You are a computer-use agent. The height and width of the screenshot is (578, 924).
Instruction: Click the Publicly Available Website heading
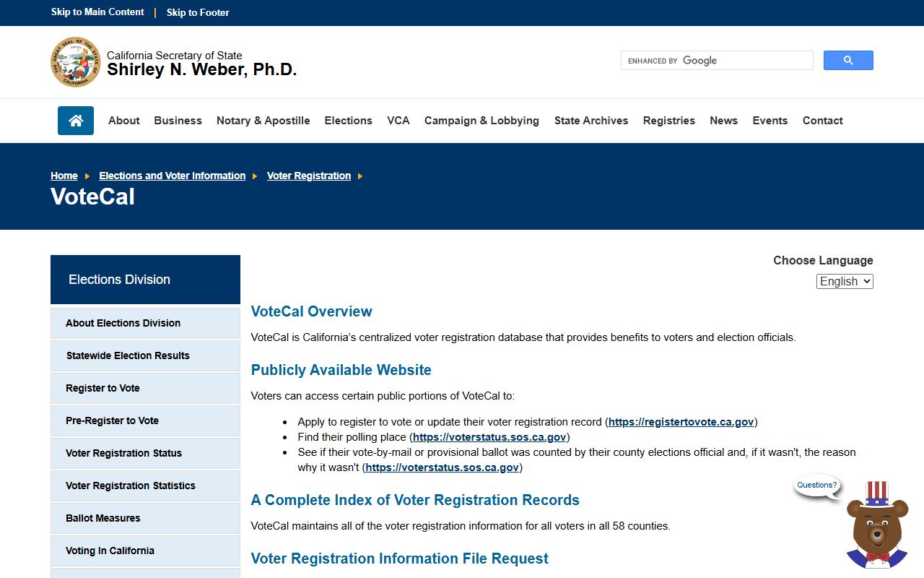(341, 370)
